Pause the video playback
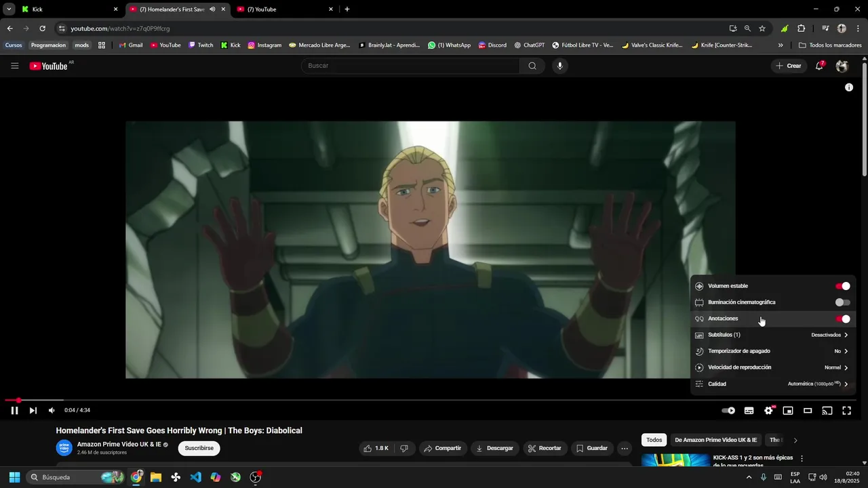The width and height of the screenshot is (868, 488). click(14, 410)
